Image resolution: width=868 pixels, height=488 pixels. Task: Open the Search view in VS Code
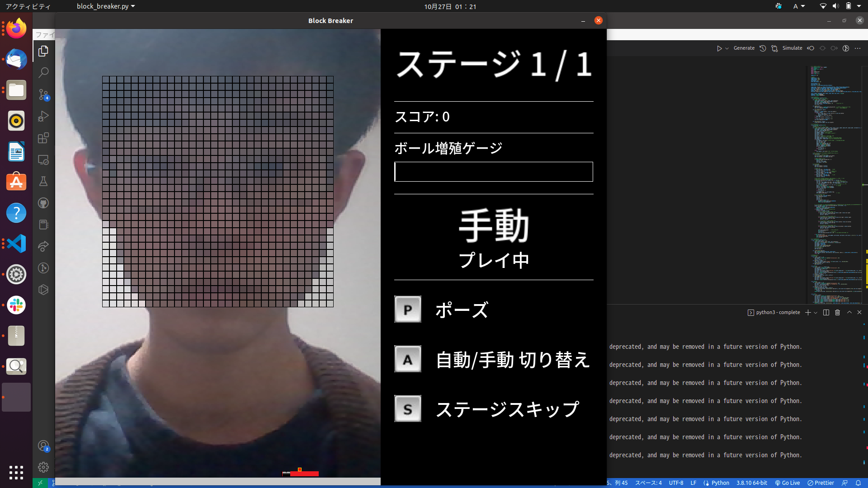(43, 72)
